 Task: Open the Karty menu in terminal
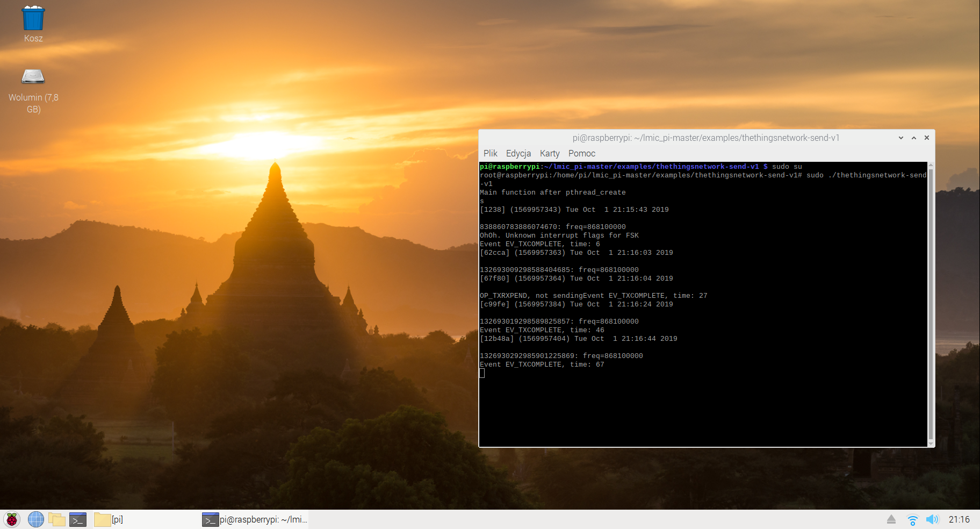coord(550,153)
